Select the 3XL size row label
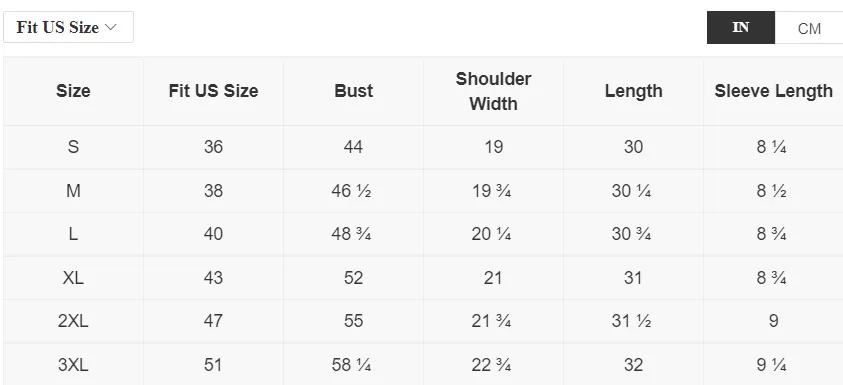843x385 pixels. pyautogui.click(x=73, y=365)
